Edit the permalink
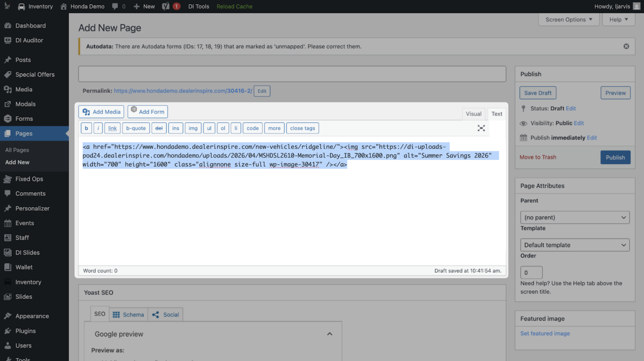 (262, 91)
